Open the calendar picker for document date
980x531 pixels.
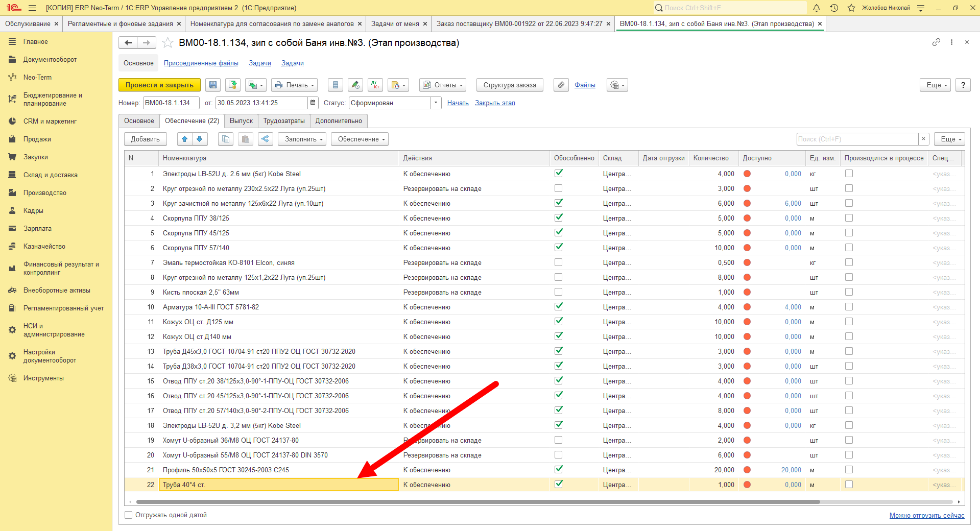(313, 103)
